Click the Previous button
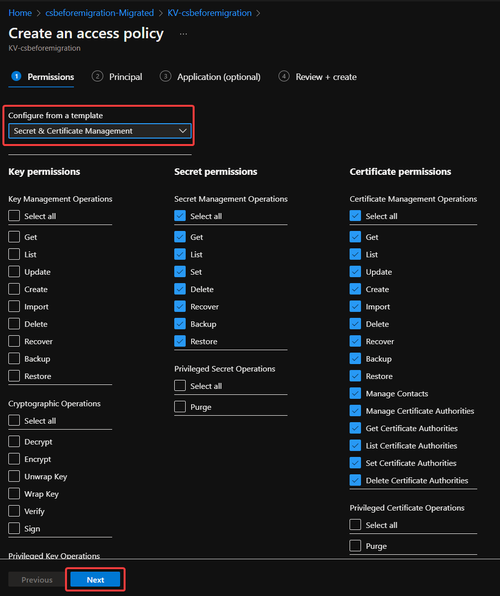This screenshot has height=596, width=500. click(x=37, y=580)
